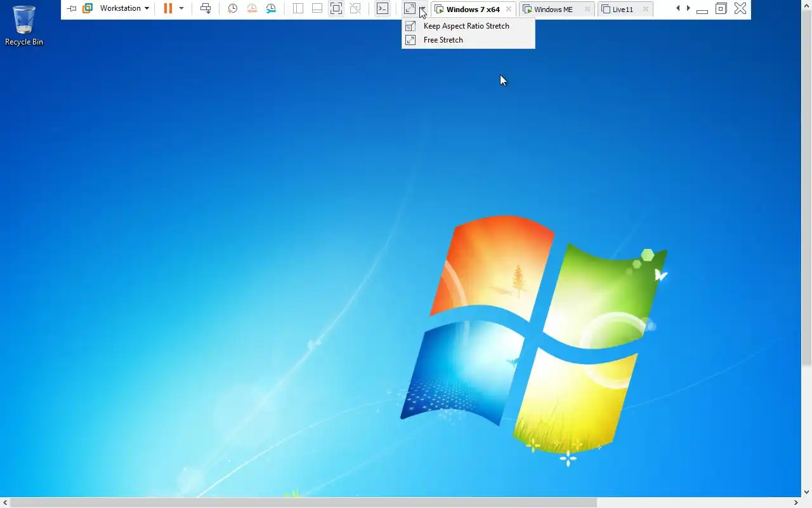Toggle the thumbnail bar view icon
This screenshot has height=508, width=812.
click(317, 8)
